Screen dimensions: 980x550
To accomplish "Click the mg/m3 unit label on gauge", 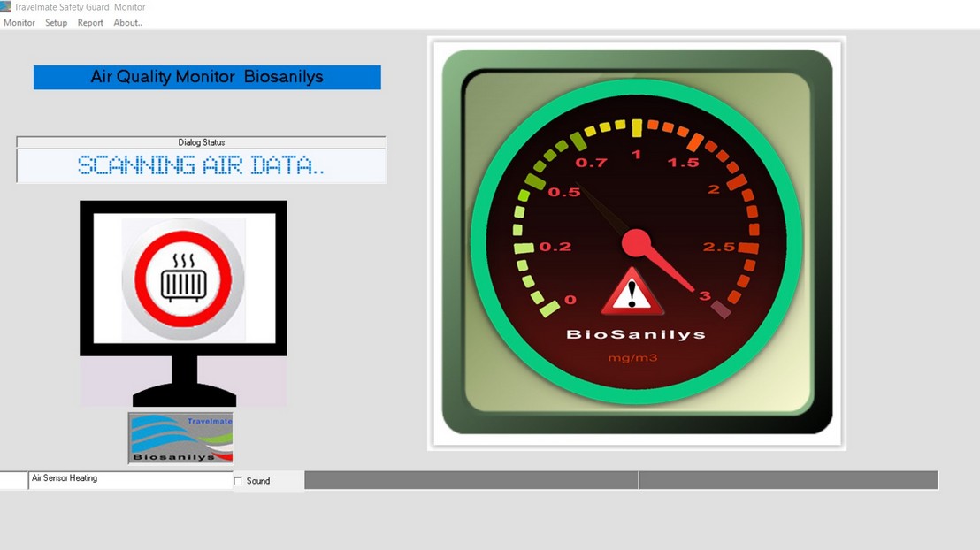I will coord(632,358).
